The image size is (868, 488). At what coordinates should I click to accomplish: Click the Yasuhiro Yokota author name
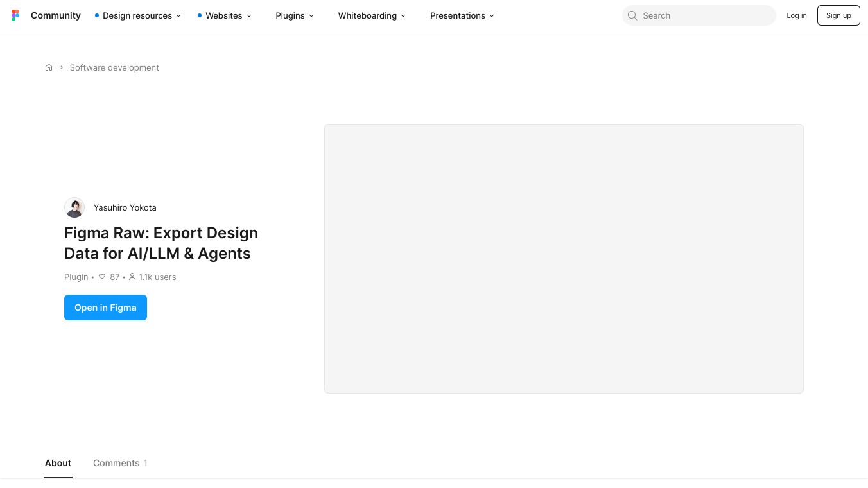pos(125,207)
